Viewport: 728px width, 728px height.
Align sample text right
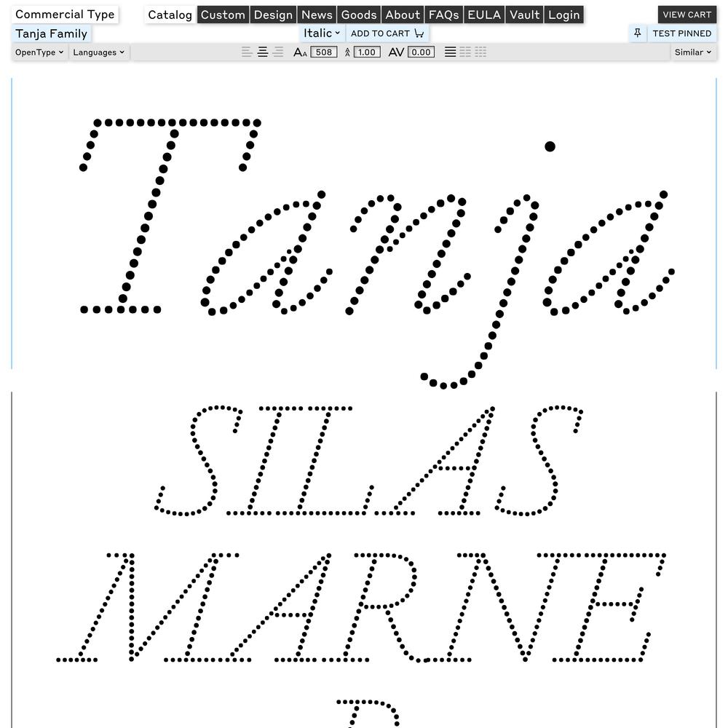(277, 52)
